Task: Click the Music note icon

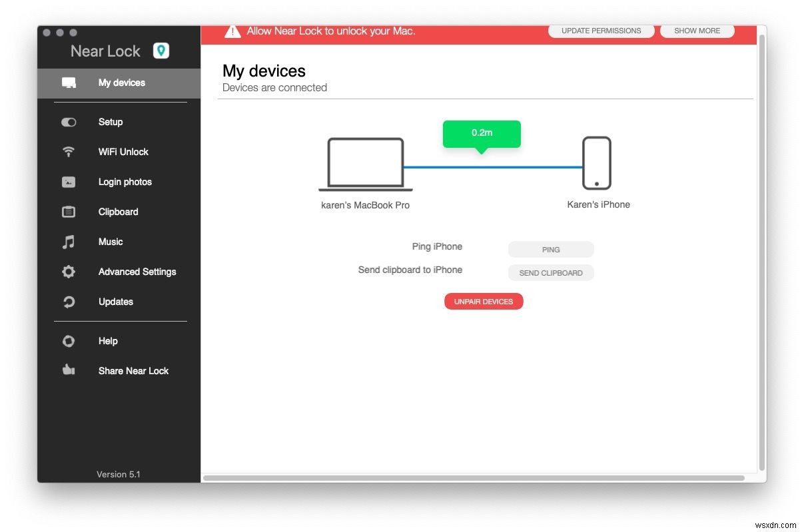Action: [69, 241]
